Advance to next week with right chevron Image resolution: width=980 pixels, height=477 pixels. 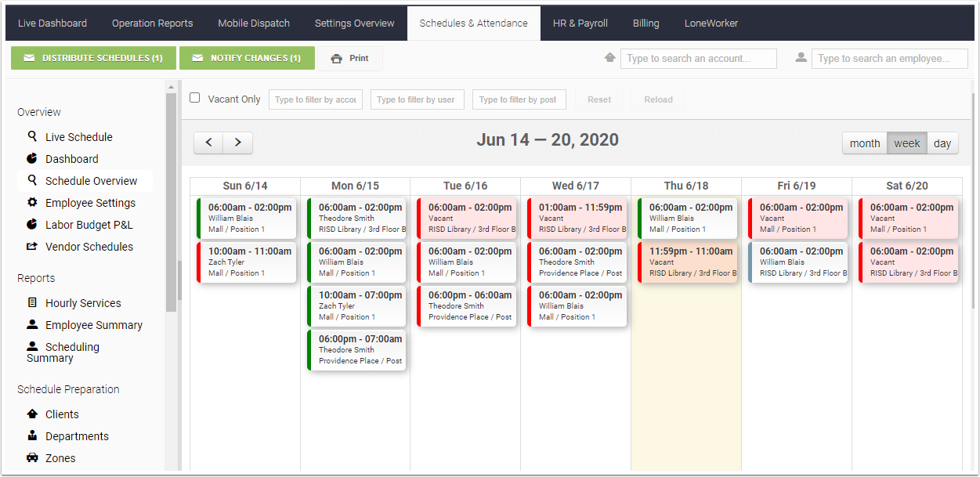pos(238,143)
